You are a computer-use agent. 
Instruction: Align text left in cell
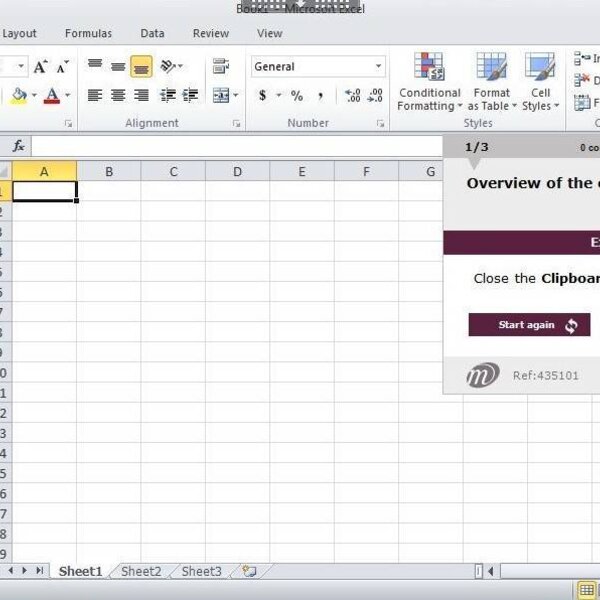[x=95, y=95]
